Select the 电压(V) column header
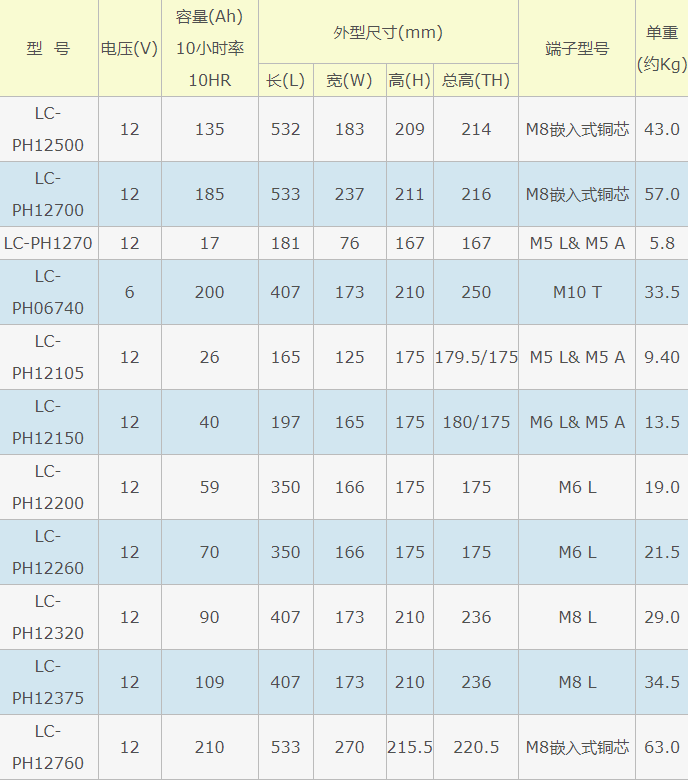The image size is (688, 781). [x=130, y=48]
